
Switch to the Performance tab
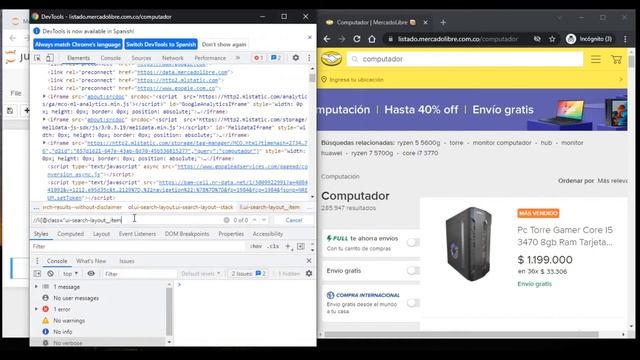pyautogui.click(x=210, y=58)
